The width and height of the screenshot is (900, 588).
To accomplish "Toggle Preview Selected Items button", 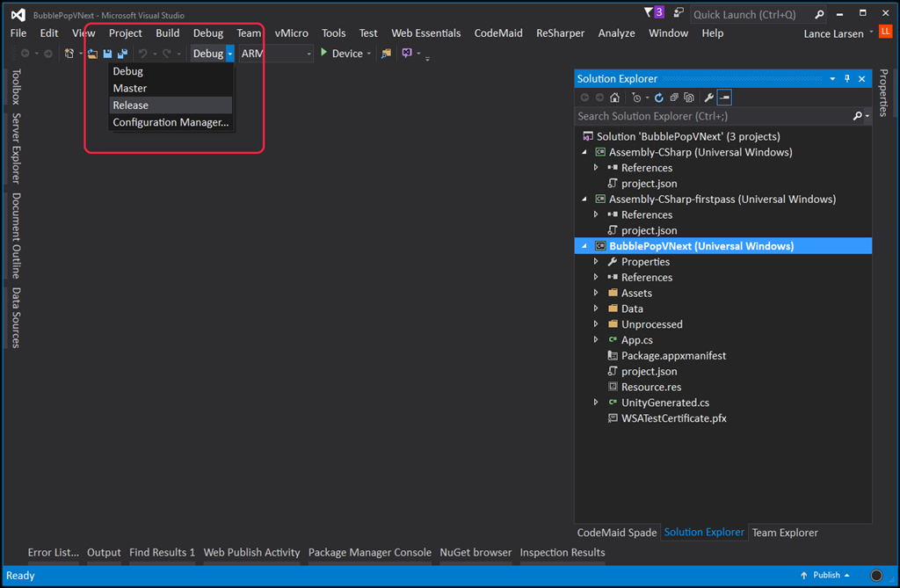I will 724,98.
